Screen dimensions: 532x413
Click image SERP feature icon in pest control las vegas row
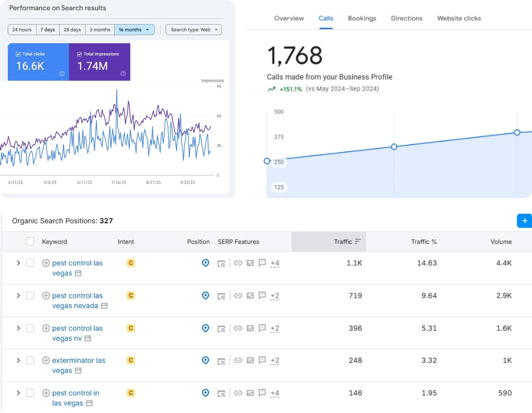250,263
